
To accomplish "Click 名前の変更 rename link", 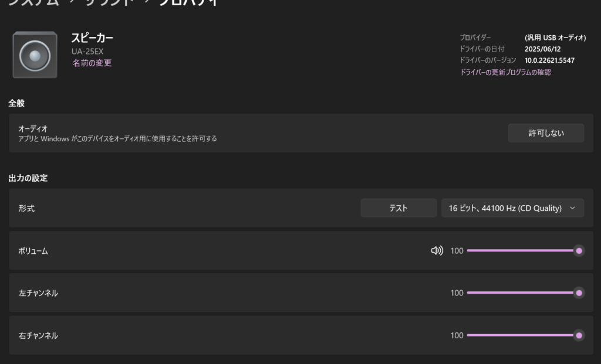I will pos(92,63).
